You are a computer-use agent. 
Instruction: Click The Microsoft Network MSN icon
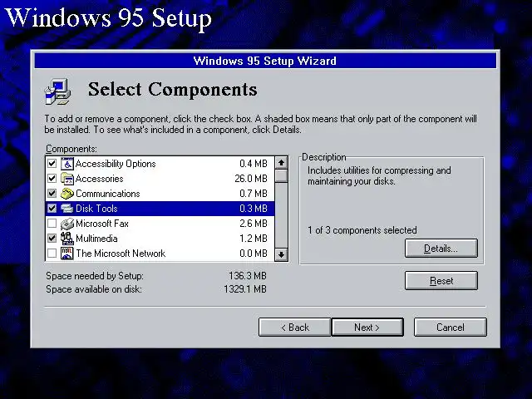point(67,254)
